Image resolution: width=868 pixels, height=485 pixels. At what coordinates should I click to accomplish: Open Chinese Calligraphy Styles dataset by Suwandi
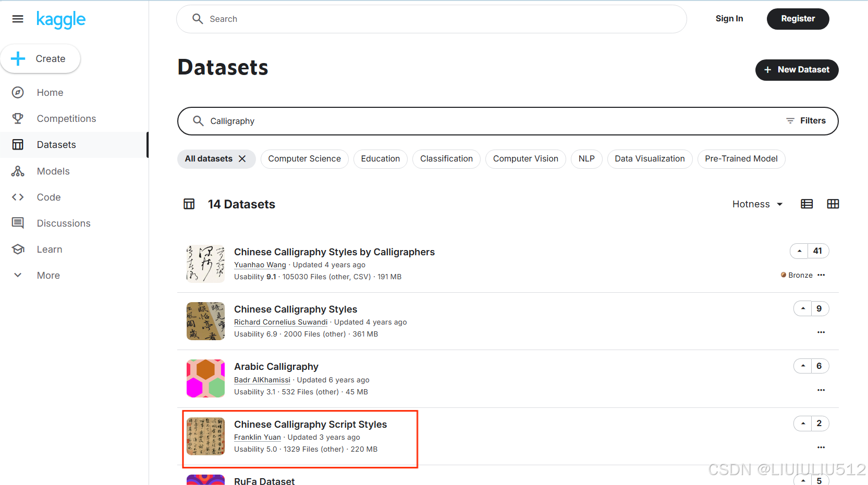click(x=296, y=309)
